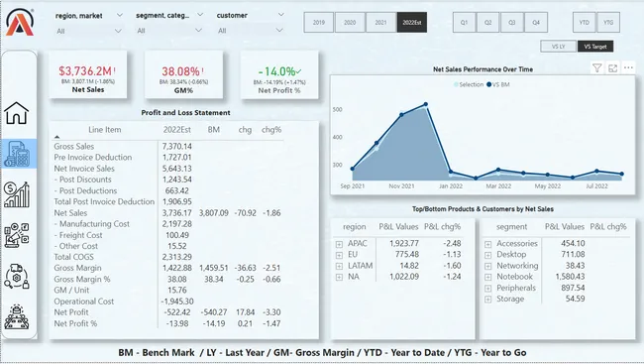Filter by quarter Q4
This screenshot has height=364, width=644.
click(x=536, y=22)
